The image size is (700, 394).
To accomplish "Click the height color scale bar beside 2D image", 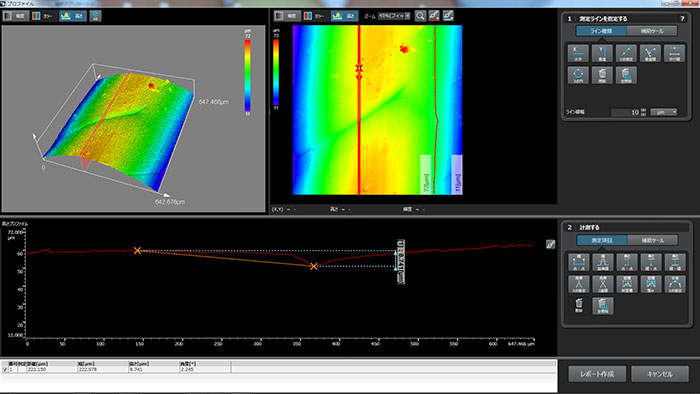I will coord(276,72).
